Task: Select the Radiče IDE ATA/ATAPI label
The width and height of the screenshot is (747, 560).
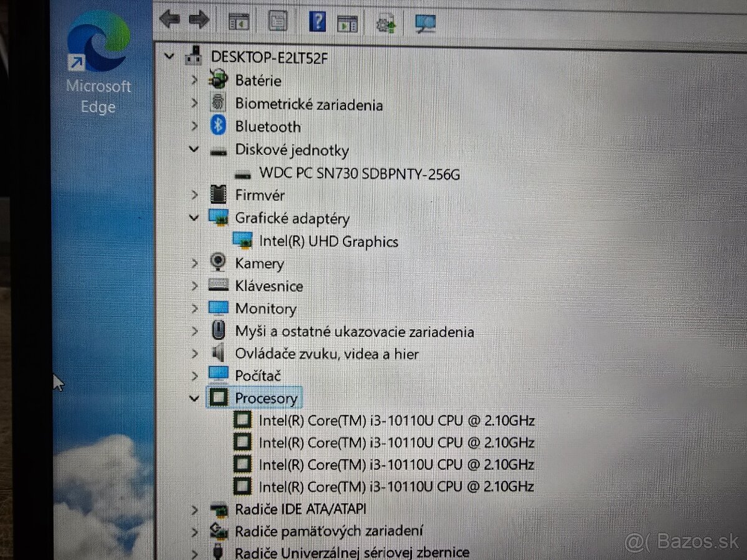Action: click(x=301, y=509)
